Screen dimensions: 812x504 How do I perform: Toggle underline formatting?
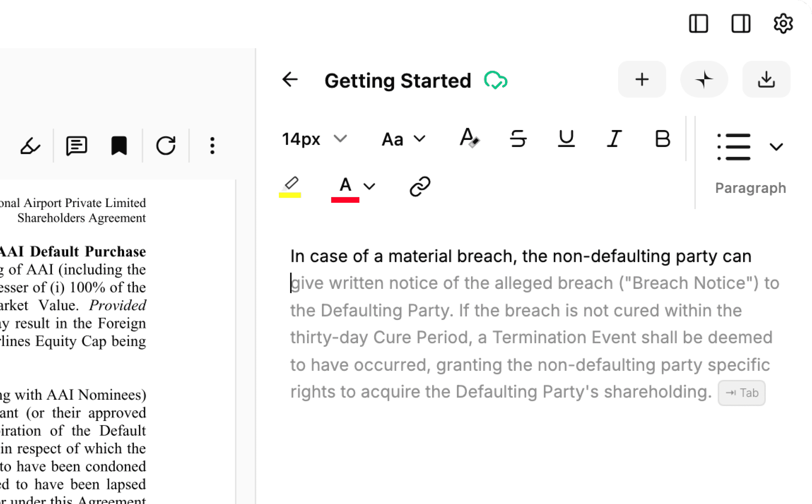(566, 139)
